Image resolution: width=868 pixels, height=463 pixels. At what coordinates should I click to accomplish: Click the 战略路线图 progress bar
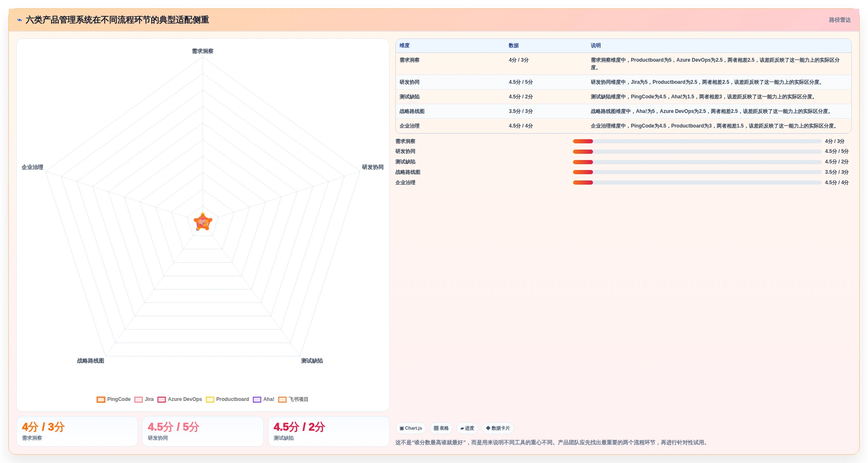[x=697, y=172]
